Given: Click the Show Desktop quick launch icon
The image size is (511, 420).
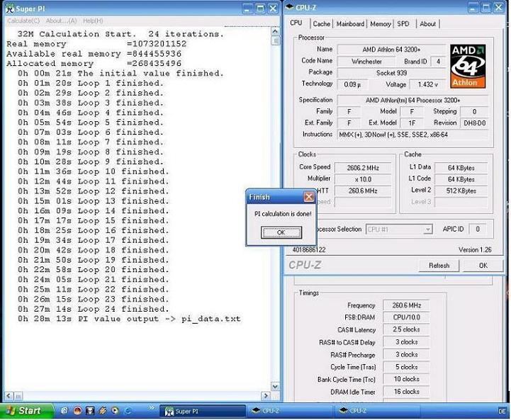Looking at the screenshot, I should 64,411.
